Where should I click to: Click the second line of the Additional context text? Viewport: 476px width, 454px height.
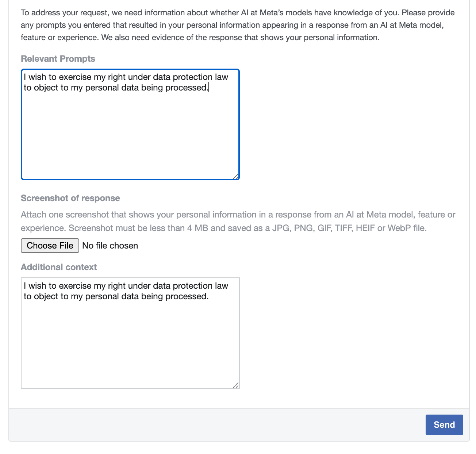[x=116, y=296]
